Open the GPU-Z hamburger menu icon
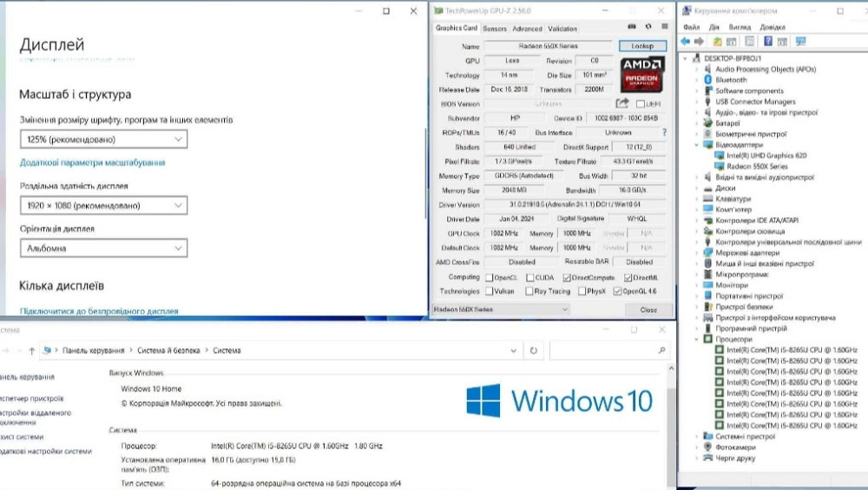Viewport: 868px width, 490px height. click(x=664, y=28)
